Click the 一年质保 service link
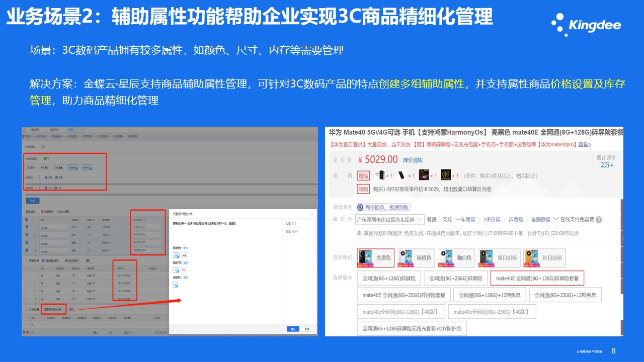Viewport: 644px width, 362px height. (465, 220)
